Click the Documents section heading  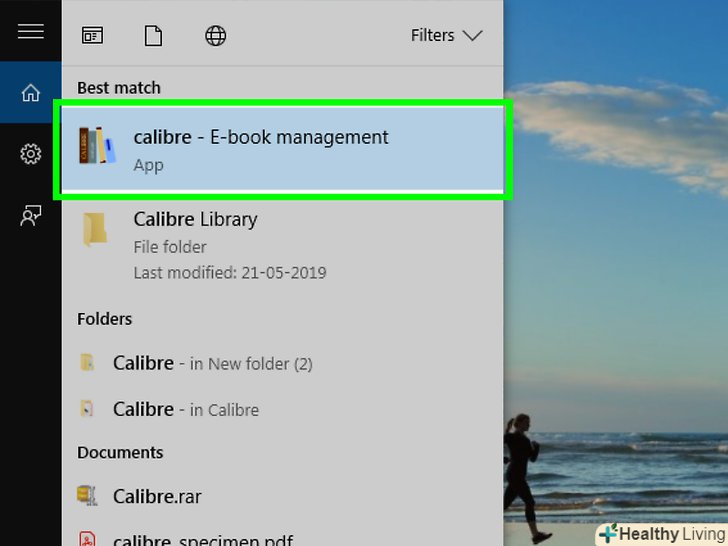120,452
